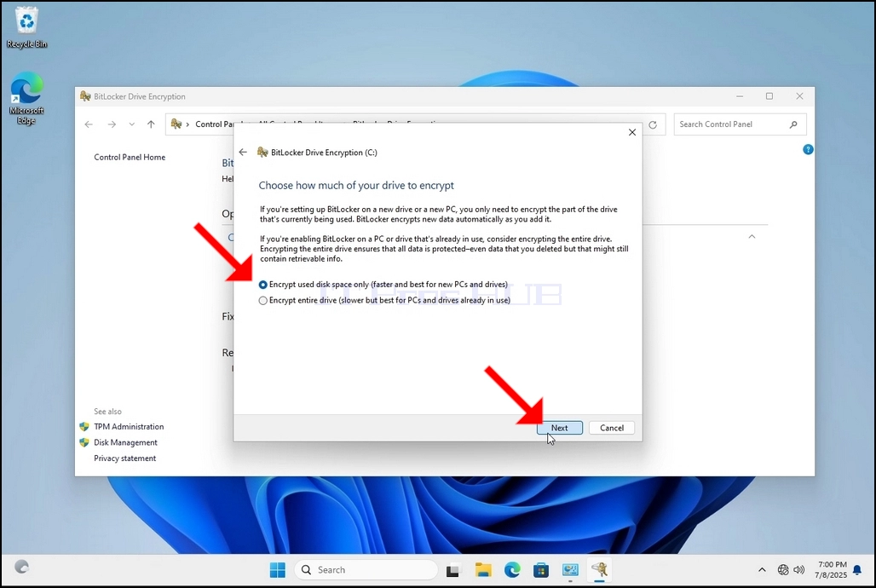Click the BitLocker key icon in wizard header

tap(262, 152)
